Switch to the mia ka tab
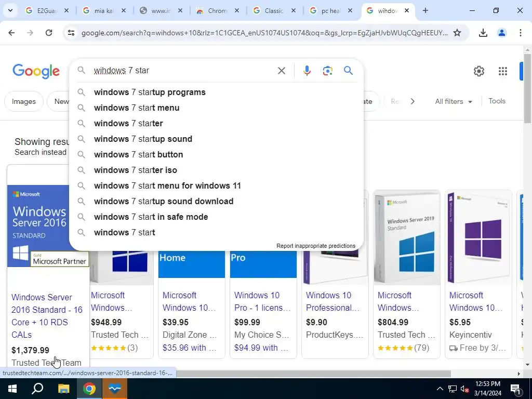Viewport: 532px width, 399px height. (x=103, y=11)
